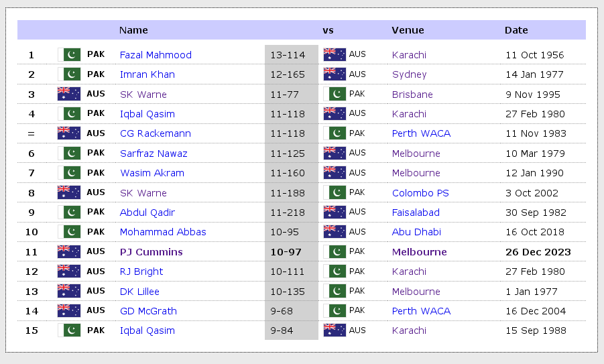
Task: Open Sarfraz Nawaz player link
Action: point(154,154)
